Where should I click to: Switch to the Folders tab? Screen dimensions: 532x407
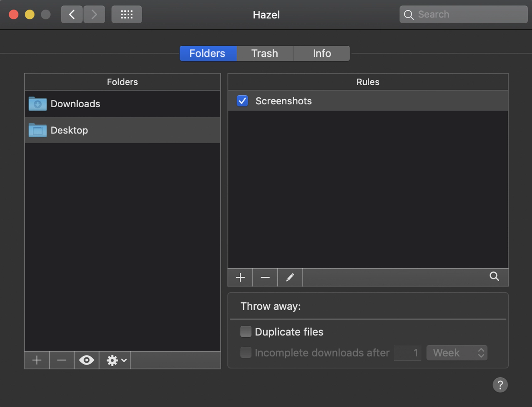208,54
